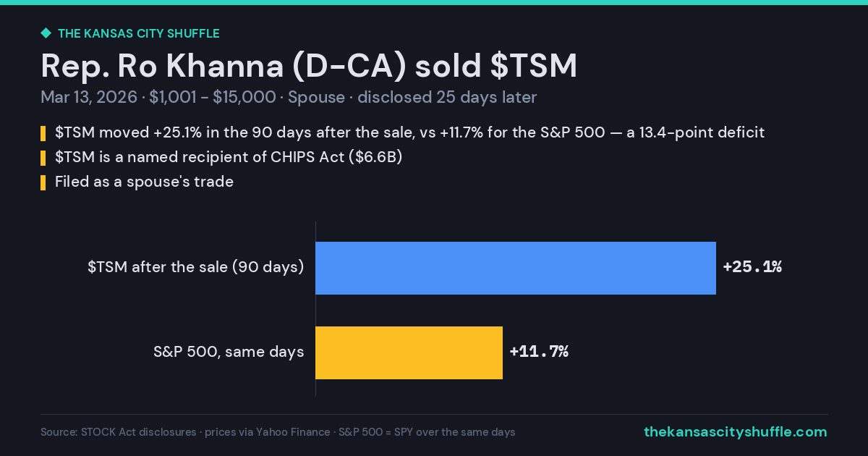Viewport: 868px width, 456px height.
Task: Click the Source: STOCK Act disclosures footnote
Action: point(278,432)
